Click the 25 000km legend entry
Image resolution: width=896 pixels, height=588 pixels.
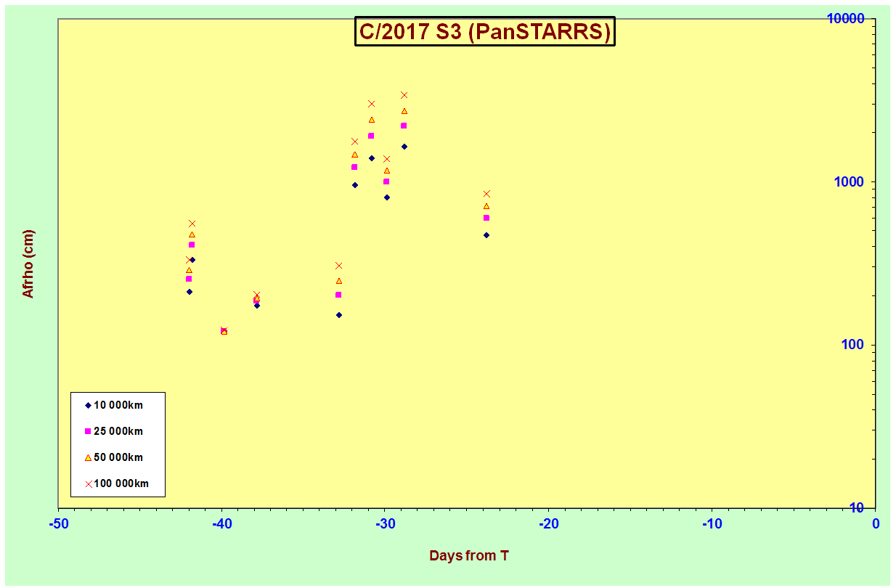pyautogui.click(x=113, y=431)
